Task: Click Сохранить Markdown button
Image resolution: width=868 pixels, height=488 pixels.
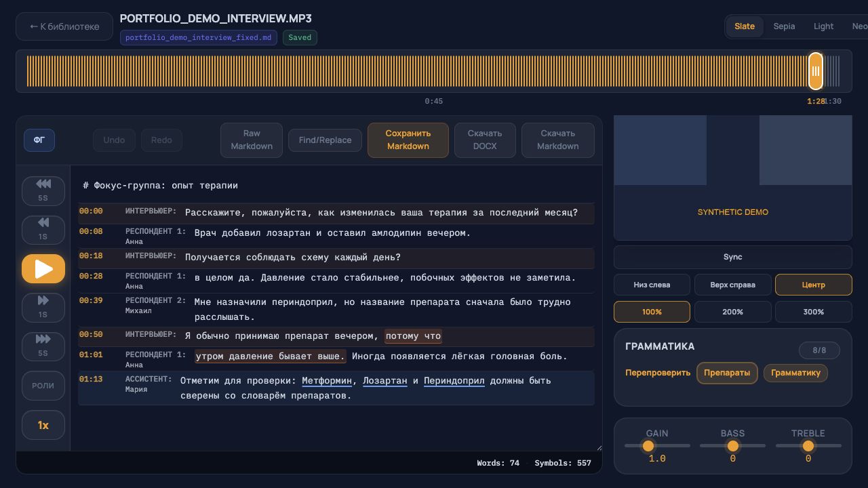Action: pyautogui.click(x=408, y=140)
